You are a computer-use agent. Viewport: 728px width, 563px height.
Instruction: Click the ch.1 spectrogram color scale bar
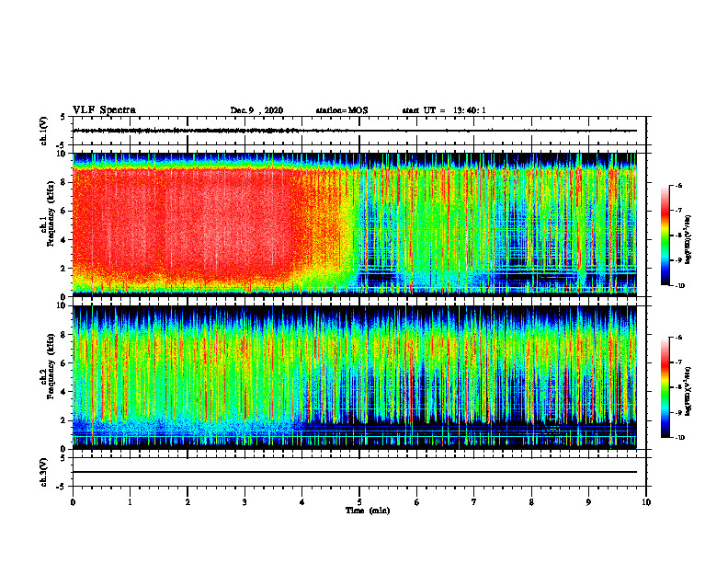coord(665,236)
